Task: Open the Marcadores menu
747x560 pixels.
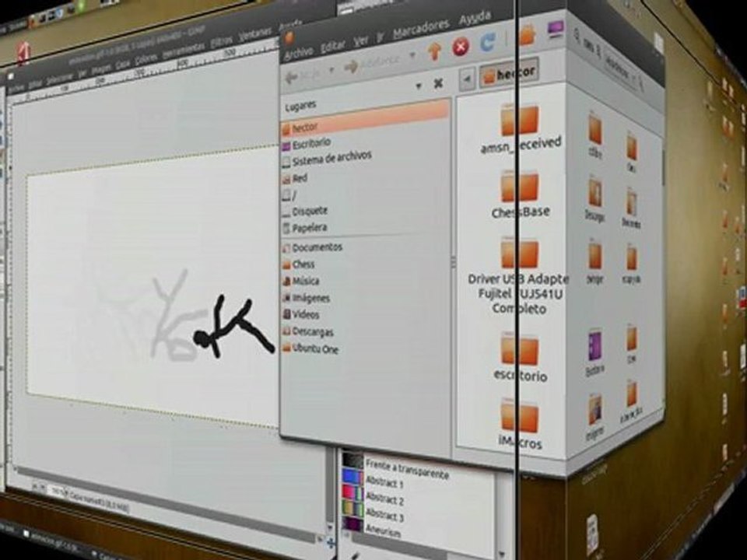Action: pos(421,29)
